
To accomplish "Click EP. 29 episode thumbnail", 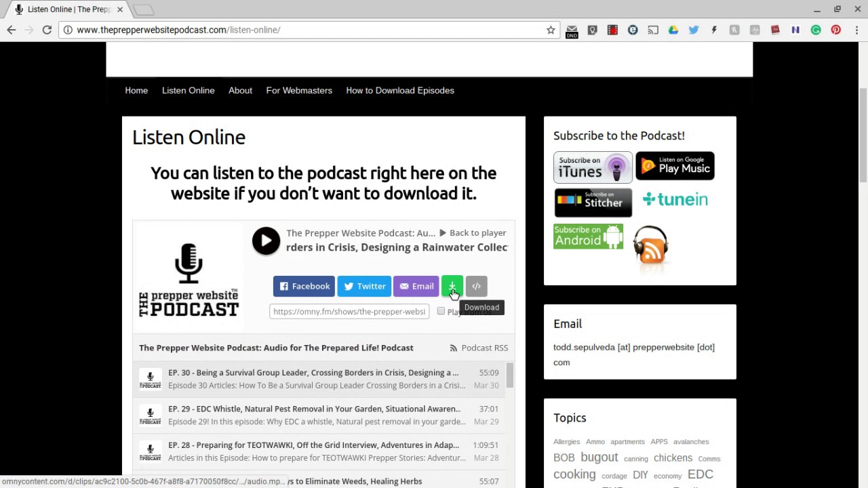I will tap(151, 415).
